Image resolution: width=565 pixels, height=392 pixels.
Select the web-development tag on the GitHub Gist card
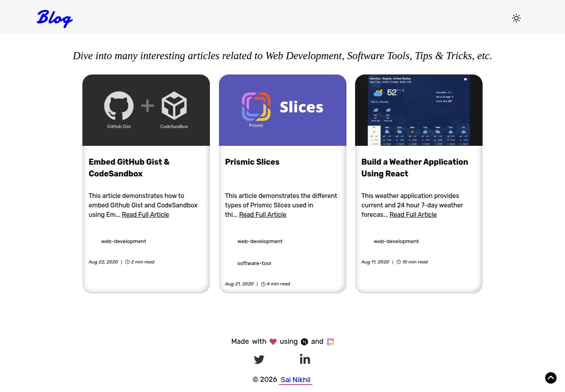coord(124,241)
